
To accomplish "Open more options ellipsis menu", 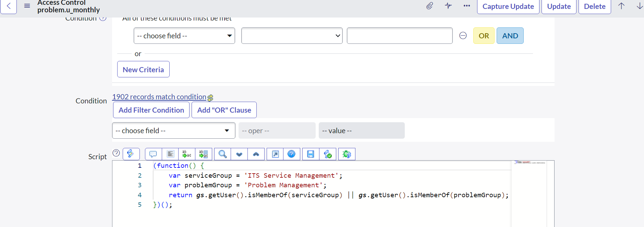I will point(467,6).
